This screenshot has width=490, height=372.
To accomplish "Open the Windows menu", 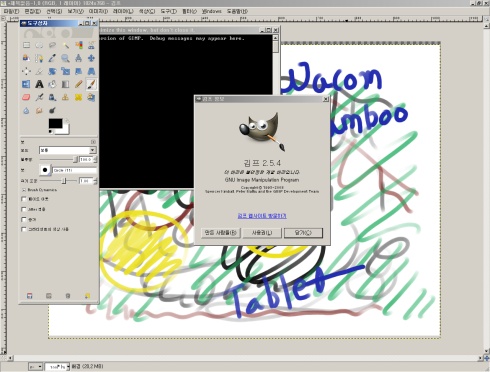I will 211,11.
